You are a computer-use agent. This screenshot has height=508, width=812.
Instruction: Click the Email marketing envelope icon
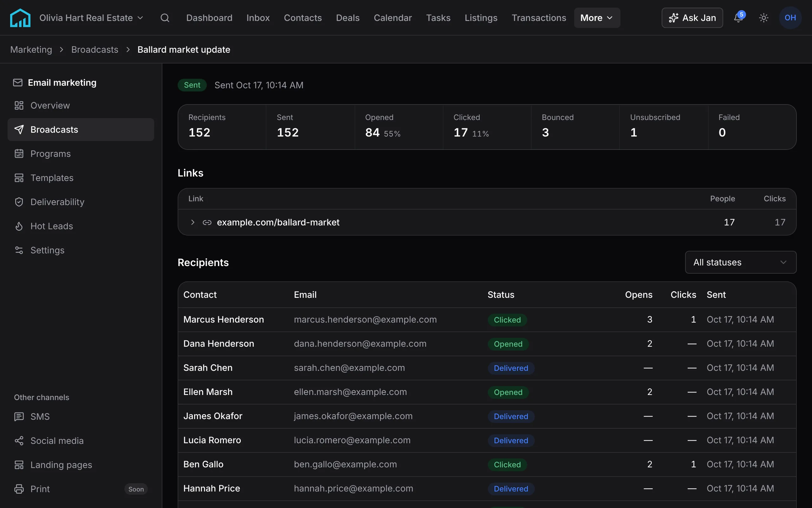(18, 83)
